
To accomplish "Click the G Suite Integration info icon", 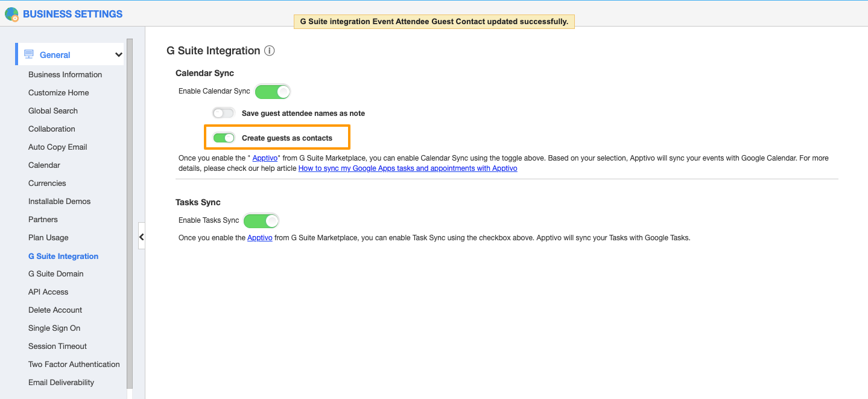I will pos(270,51).
